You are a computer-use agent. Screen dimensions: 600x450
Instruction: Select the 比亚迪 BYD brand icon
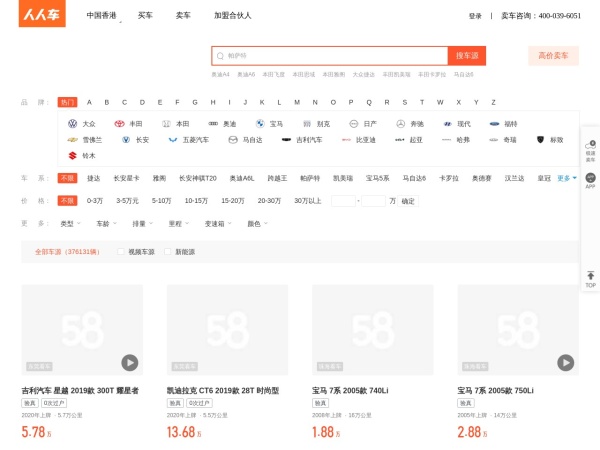pos(346,140)
